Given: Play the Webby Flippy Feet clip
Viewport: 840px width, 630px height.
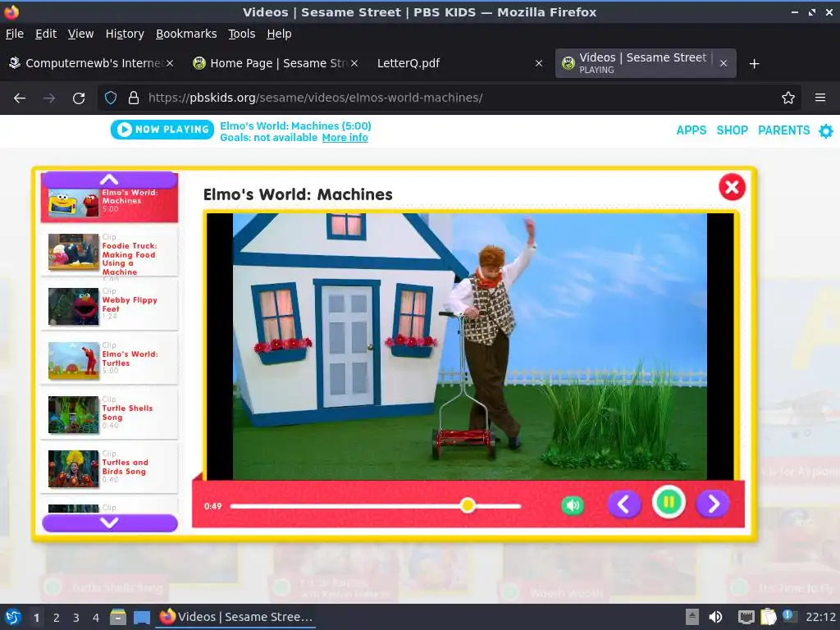Looking at the screenshot, I should click(109, 307).
